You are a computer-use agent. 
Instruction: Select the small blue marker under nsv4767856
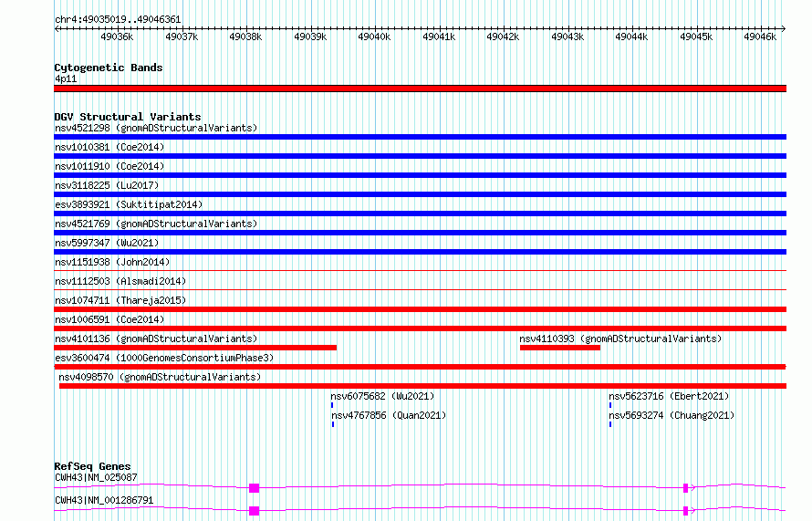[x=333, y=424]
